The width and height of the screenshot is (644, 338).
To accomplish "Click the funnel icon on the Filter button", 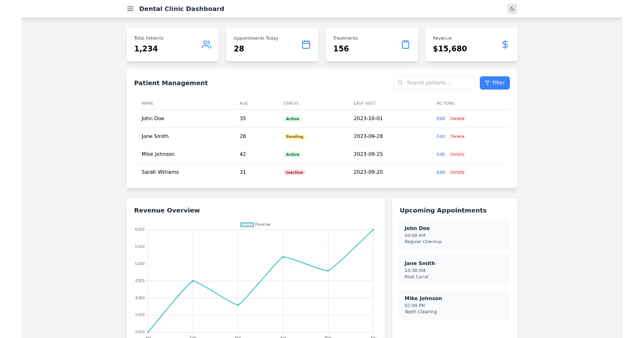I will point(486,83).
